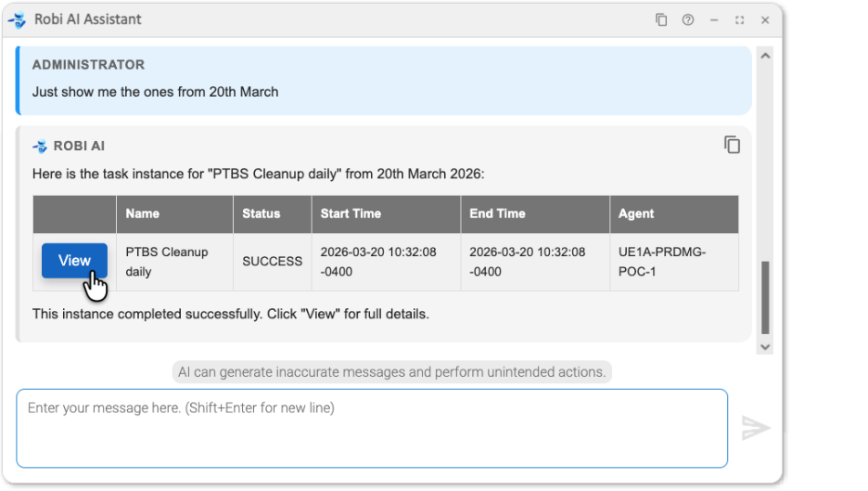The width and height of the screenshot is (868, 491).
Task: Click the View button for PTBS Cleanup daily
Action: [x=74, y=261]
